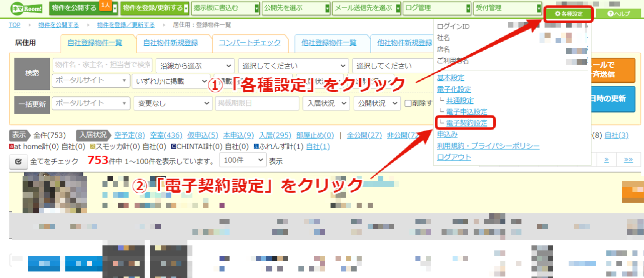
Task: Open the ヘルプ question mark button
Action: coord(618,14)
